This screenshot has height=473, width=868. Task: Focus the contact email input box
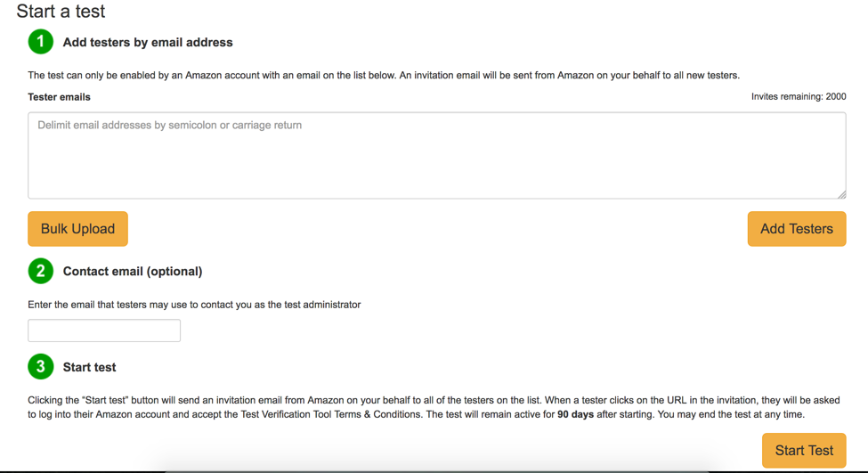click(104, 330)
